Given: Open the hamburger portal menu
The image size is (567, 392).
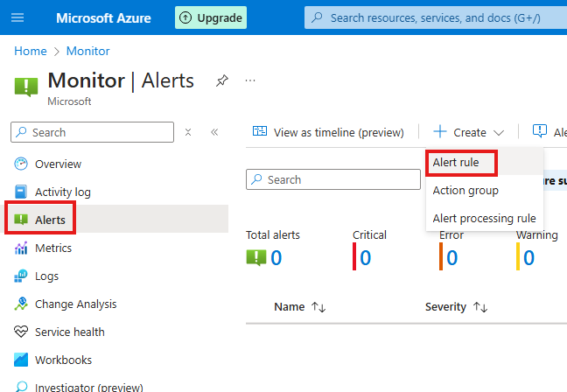Looking at the screenshot, I should (x=17, y=17).
